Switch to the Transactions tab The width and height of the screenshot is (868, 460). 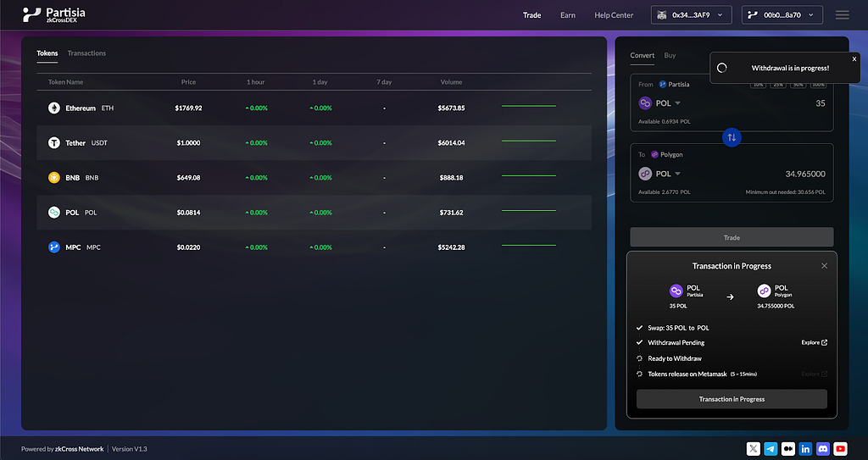(x=86, y=53)
